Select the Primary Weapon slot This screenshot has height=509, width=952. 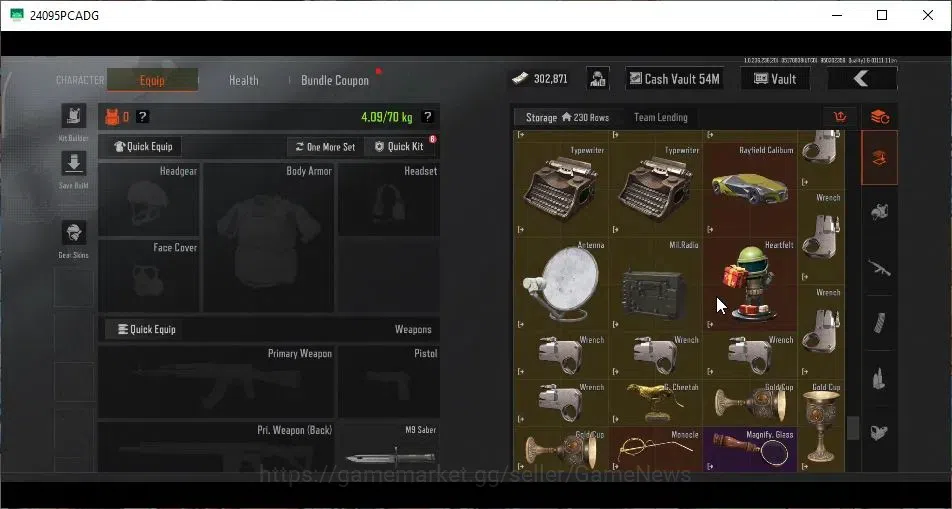coord(216,382)
